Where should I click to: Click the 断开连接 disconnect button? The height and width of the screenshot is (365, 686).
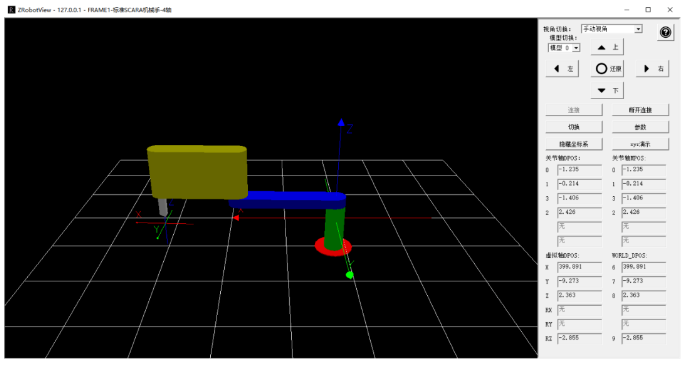640,110
